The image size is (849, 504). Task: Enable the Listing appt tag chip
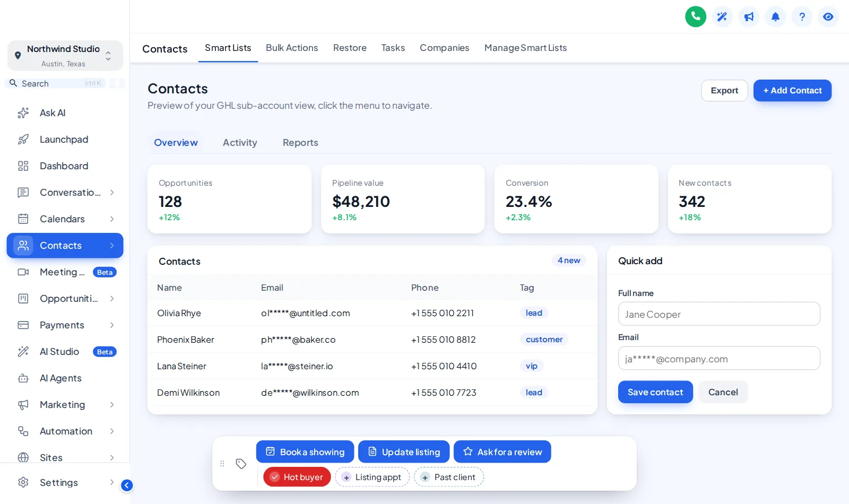372,477
